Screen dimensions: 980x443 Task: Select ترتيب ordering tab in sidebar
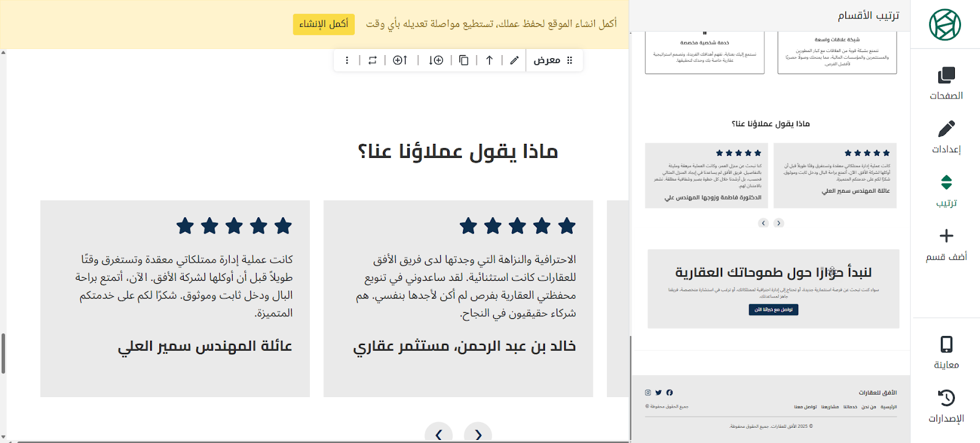[946, 190]
